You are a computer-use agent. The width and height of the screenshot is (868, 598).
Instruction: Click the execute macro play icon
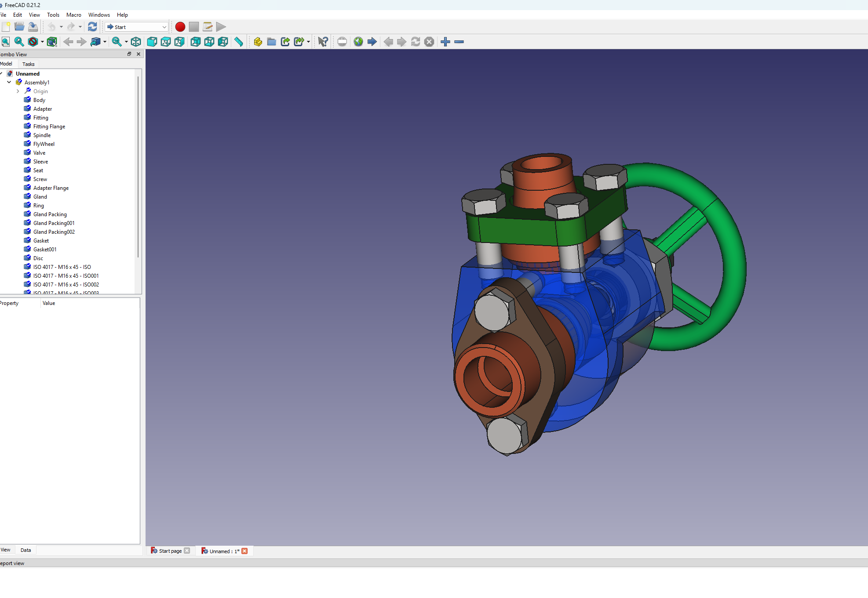[221, 27]
